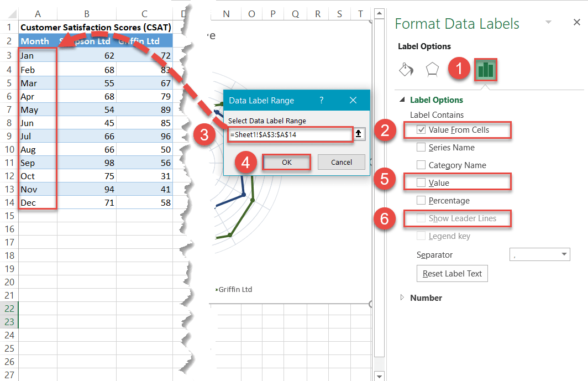Click the Customer Satisfaction Scores title cell

96,28
